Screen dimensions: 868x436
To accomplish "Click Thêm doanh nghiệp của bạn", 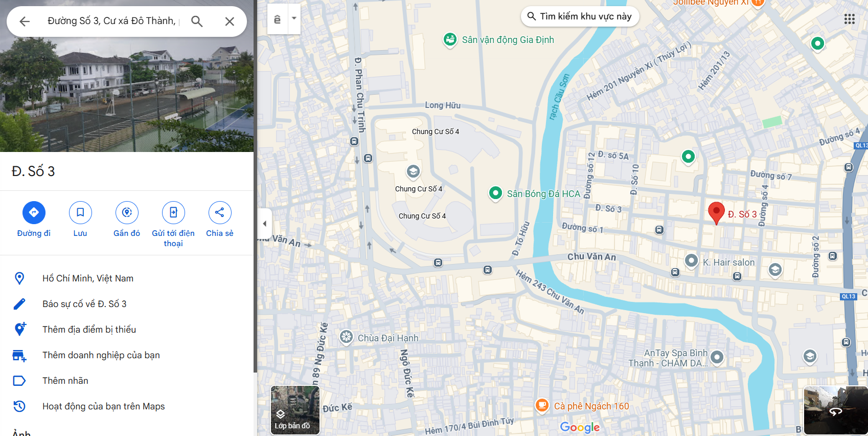I will coord(101,355).
